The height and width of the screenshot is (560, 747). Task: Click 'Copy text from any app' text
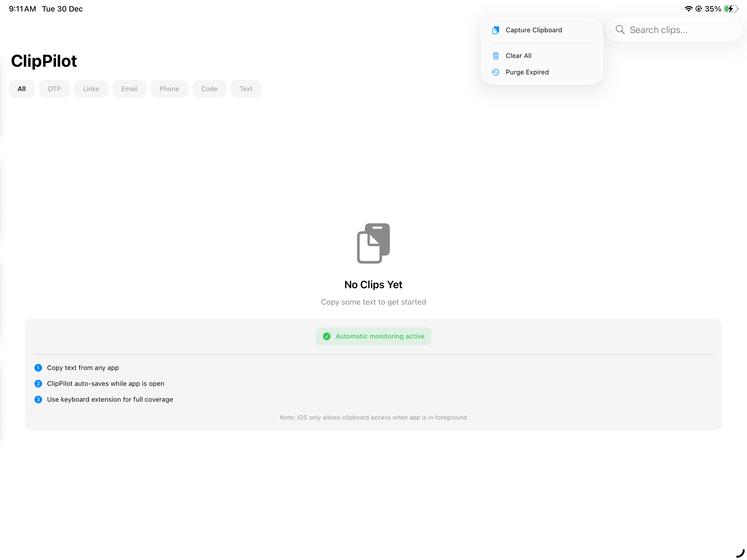click(83, 367)
